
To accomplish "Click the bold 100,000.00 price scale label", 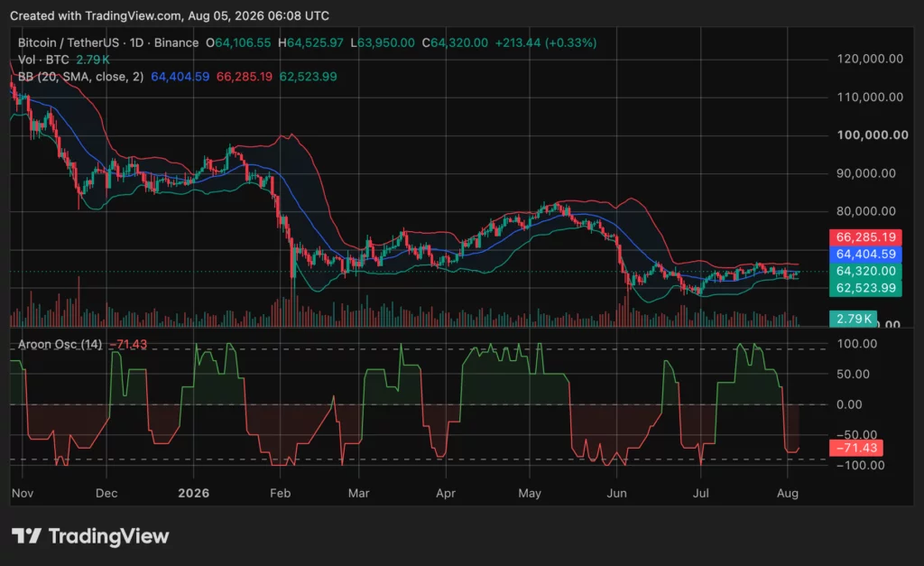I will (873, 135).
